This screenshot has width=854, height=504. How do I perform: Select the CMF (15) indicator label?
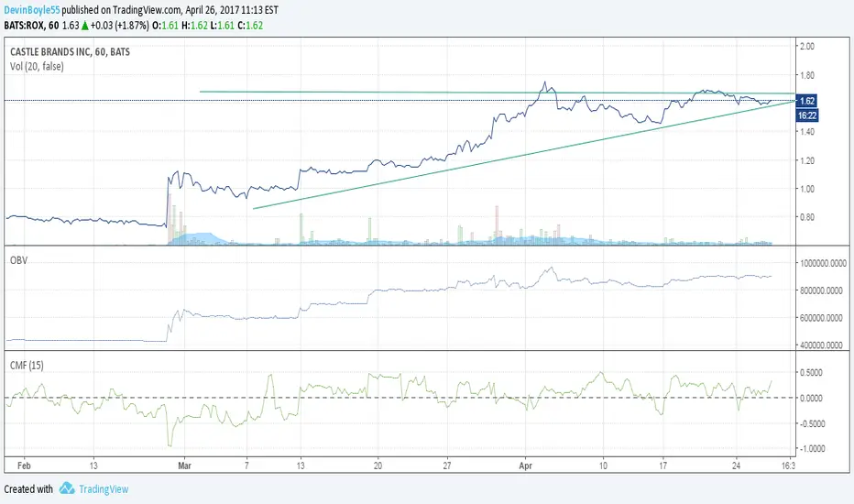(27, 366)
